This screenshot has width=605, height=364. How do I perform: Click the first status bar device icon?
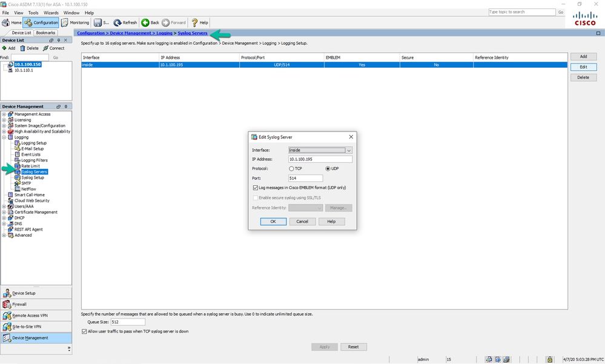tap(489, 359)
